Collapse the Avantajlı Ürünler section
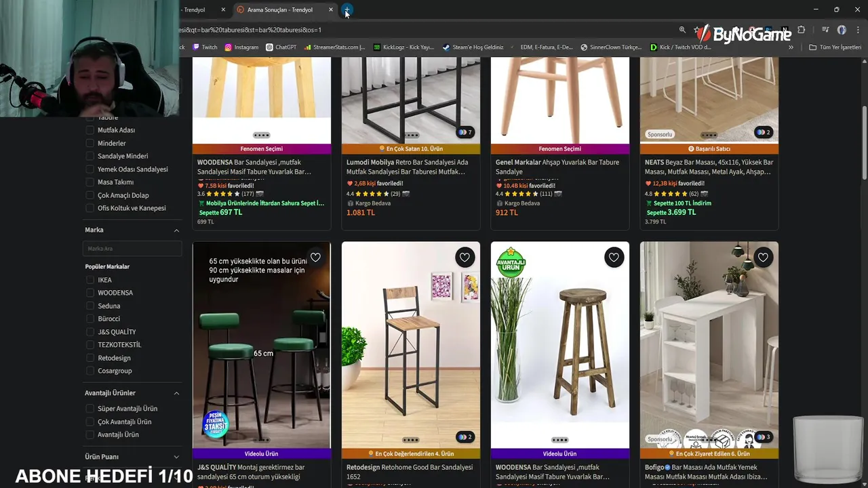 point(176,393)
